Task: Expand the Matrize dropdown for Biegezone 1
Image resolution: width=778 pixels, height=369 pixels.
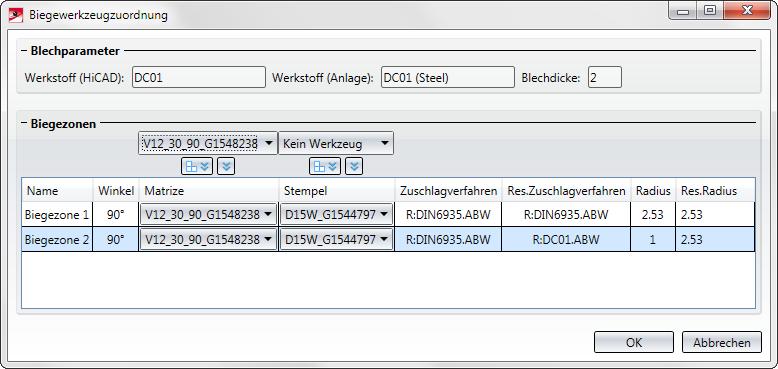Action: tap(208, 214)
